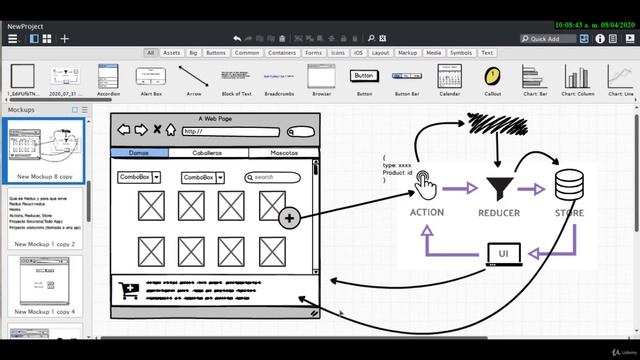Image resolution: width=640 pixels, height=360 pixels.
Task: Select the Damas tab in mockup
Action: 139,153
